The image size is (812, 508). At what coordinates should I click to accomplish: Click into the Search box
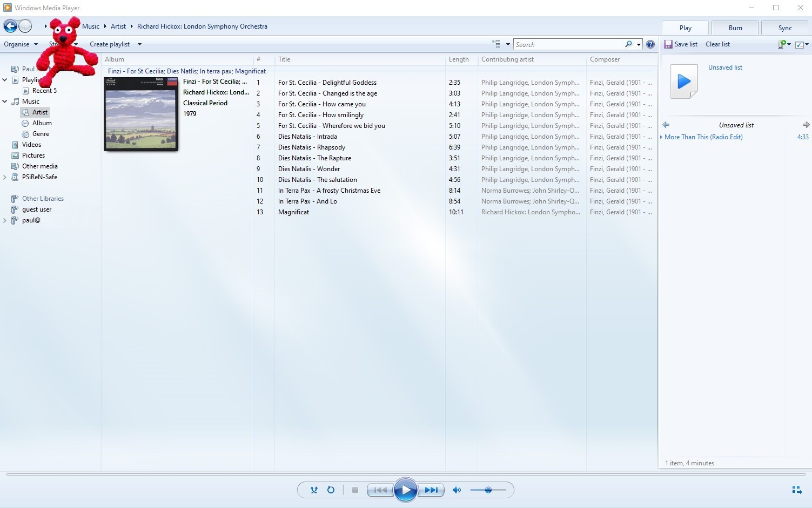click(x=568, y=44)
